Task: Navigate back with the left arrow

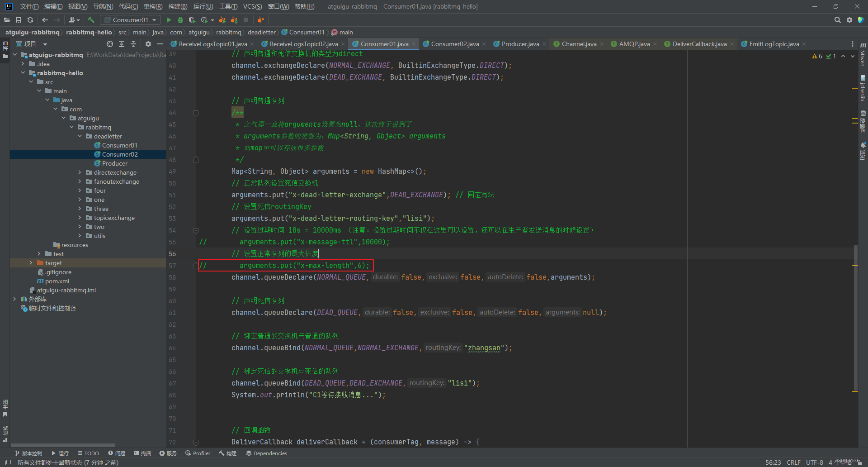Action: point(45,20)
